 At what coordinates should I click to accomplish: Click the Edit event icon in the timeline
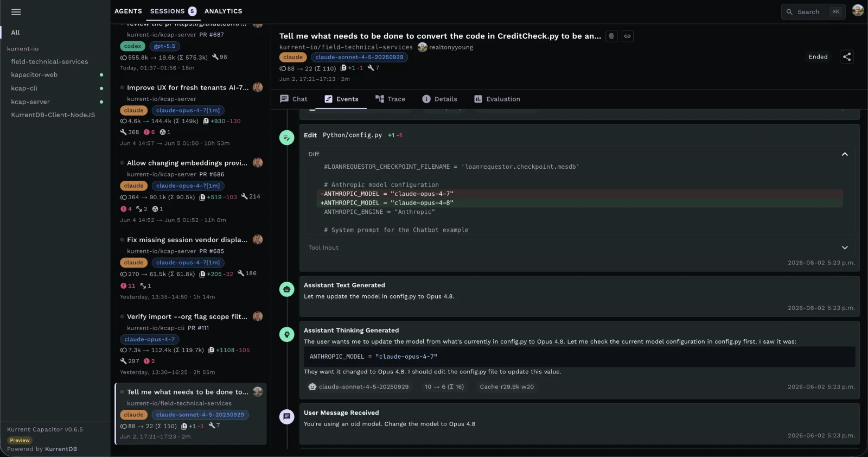287,138
